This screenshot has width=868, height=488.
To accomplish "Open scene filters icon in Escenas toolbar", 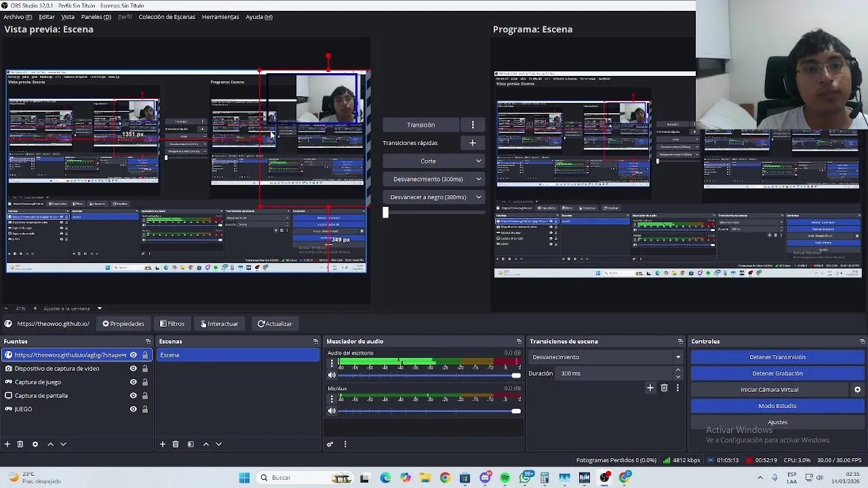I will click(x=191, y=444).
